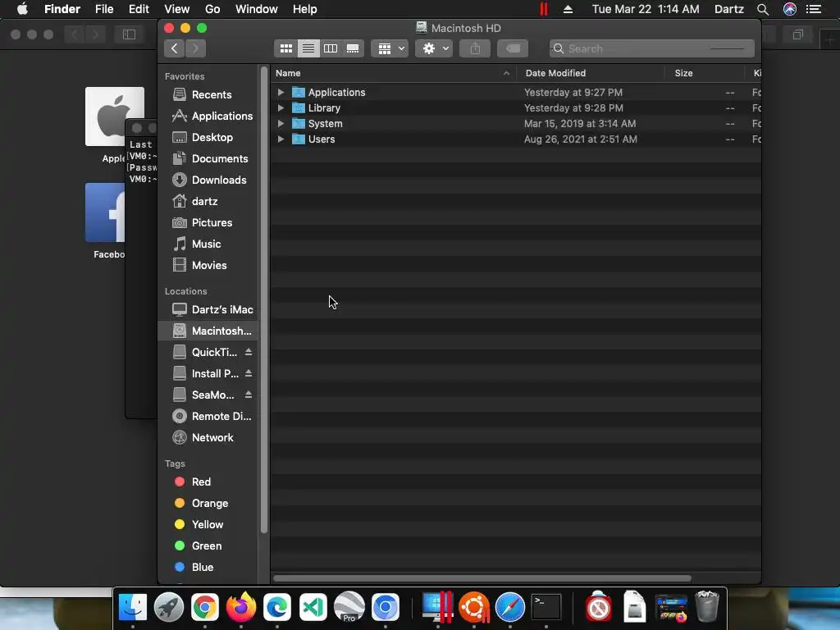Click the Share toolbar button

(475, 48)
